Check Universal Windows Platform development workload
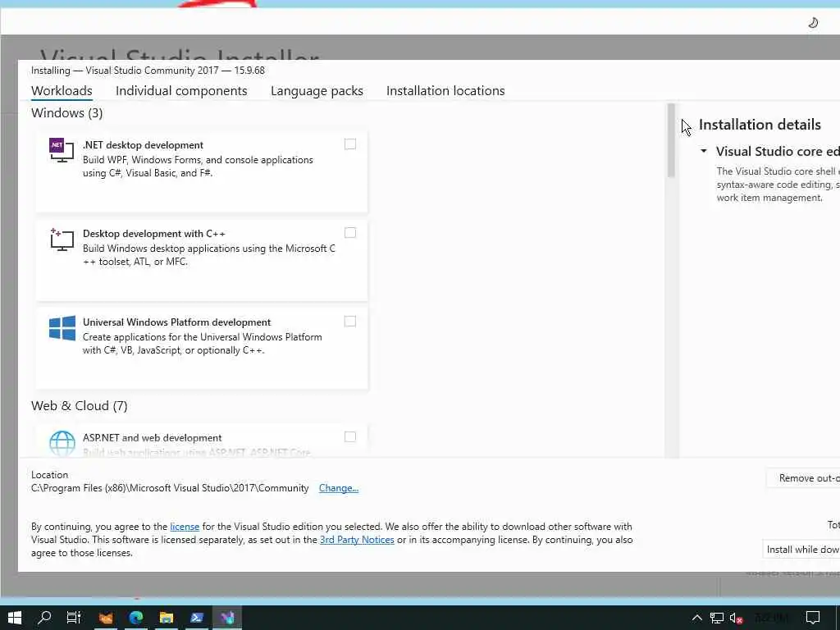This screenshot has width=840, height=630. point(349,321)
